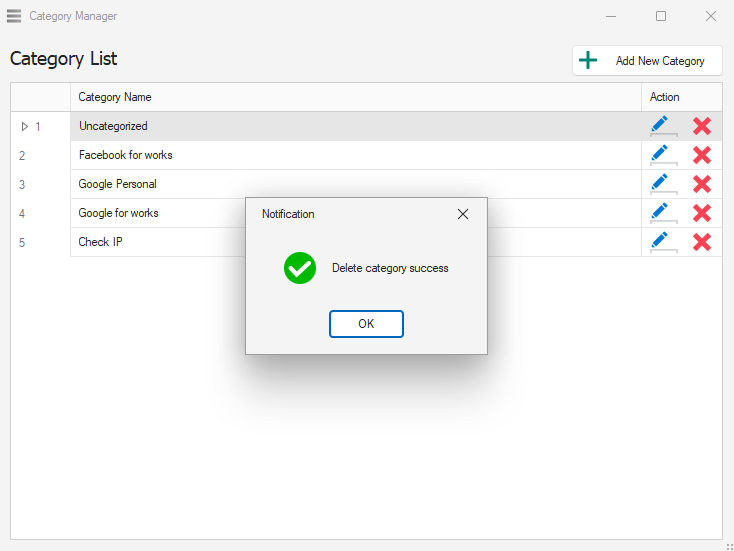The image size is (734, 551).
Task: Remove the Google for works category
Action: click(x=702, y=213)
